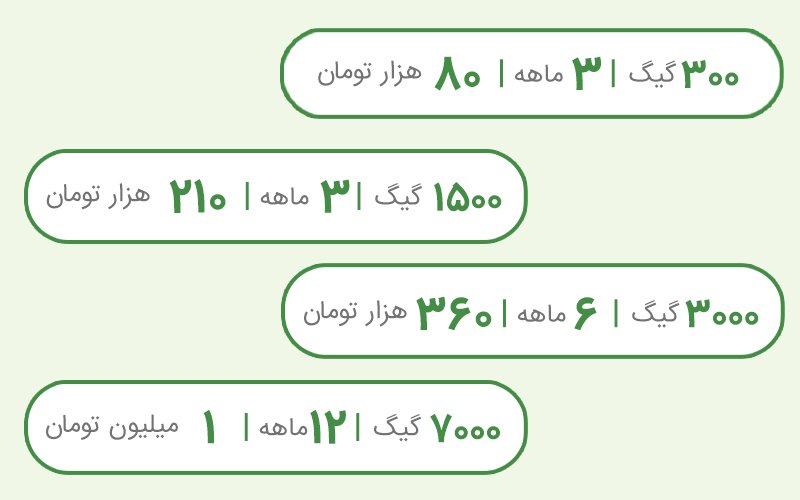Click the 80 هزار تومان price
Screen dimensions: 800x500
click(x=399, y=73)
